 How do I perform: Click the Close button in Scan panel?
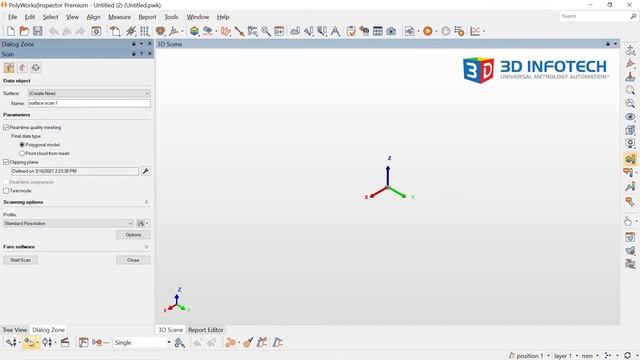click(x=133, y=260)
